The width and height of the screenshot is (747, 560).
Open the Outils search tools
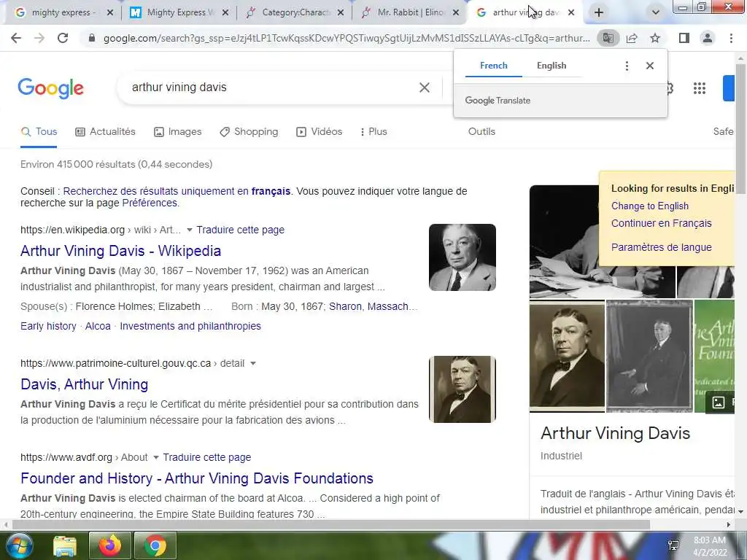tap(481, 132)
